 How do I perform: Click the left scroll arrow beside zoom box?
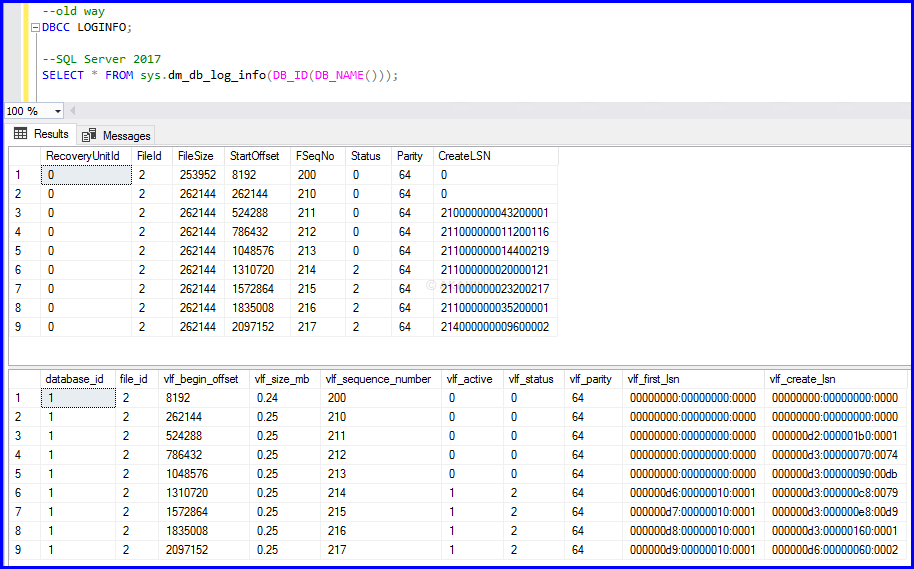click(72, 111)
